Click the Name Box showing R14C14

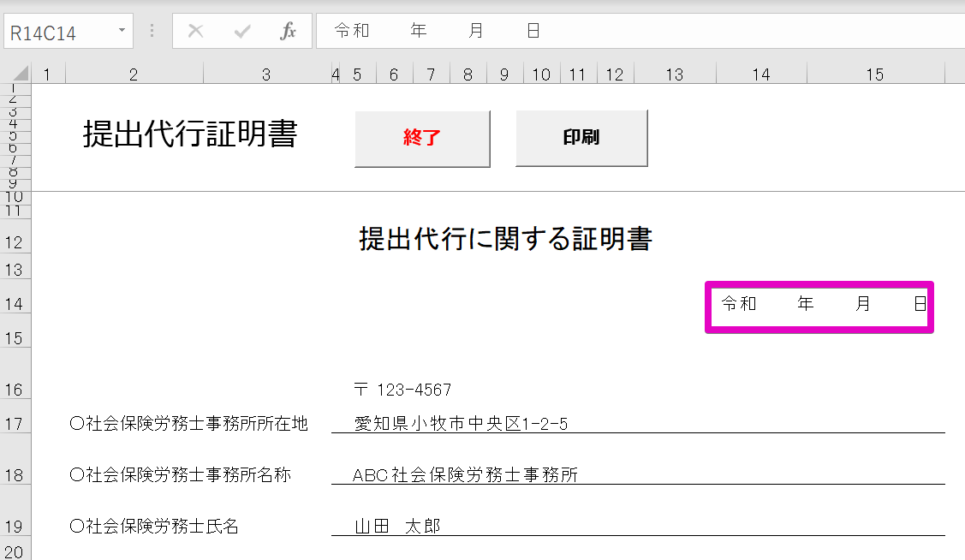[x=56, y=33]
